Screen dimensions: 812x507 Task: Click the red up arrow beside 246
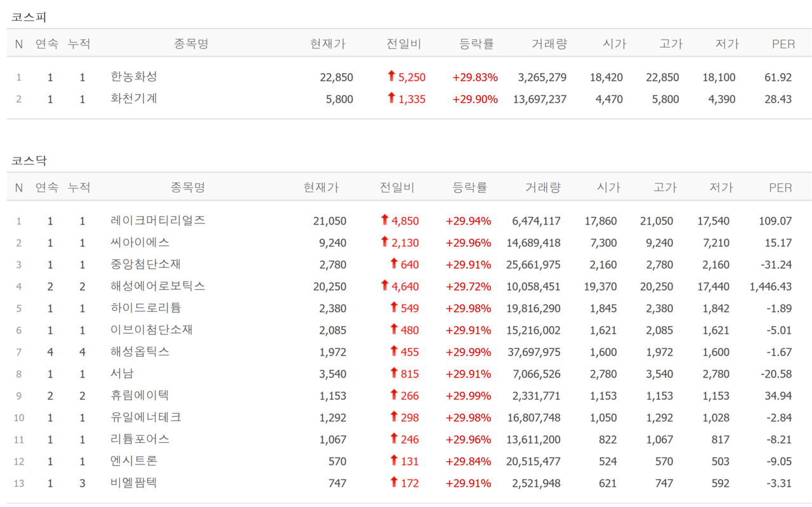[394, 438]
